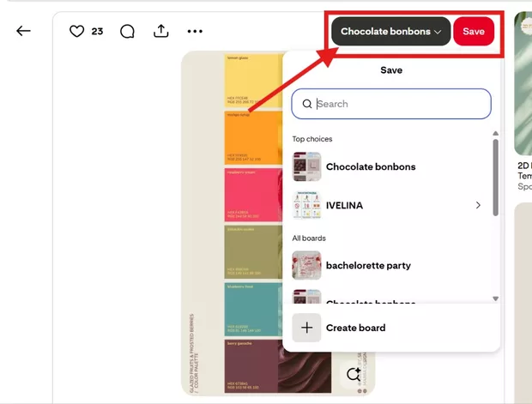This screenshot has height=404, width=532.
Task: Click Chocolate bonbons board thumbnail in Top choices
Action: (x=306, y=166)
